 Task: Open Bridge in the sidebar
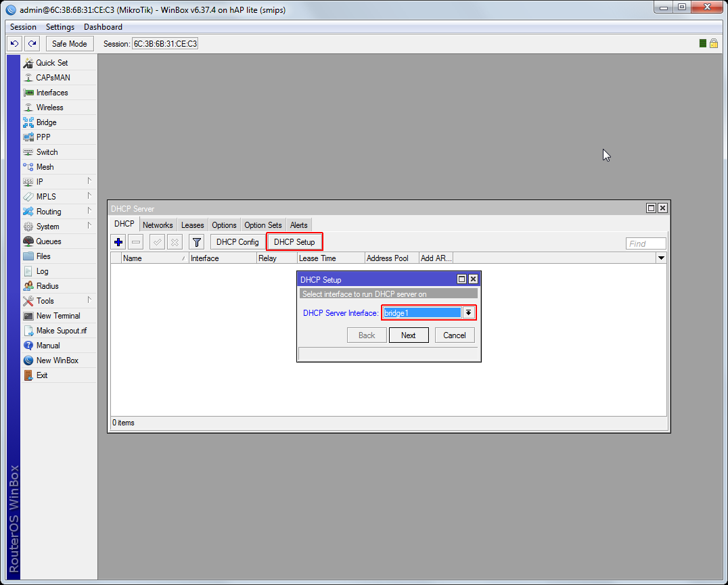tap(46, 122)
